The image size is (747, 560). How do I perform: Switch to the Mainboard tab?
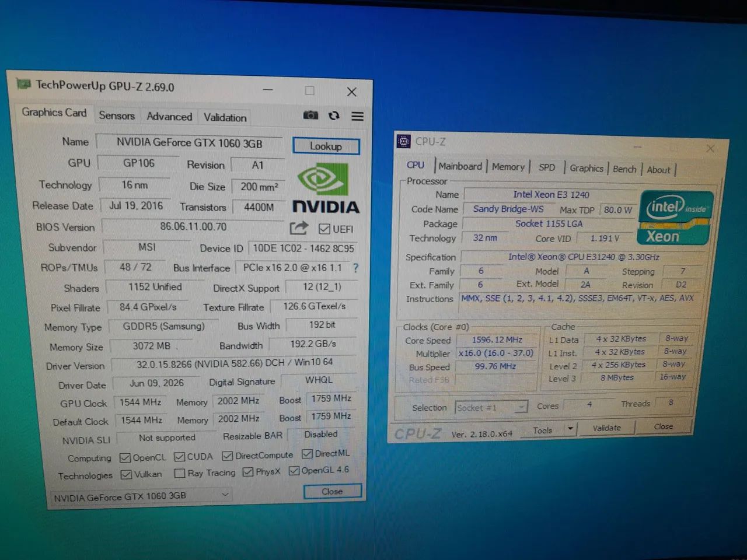[x=460, y=166]
